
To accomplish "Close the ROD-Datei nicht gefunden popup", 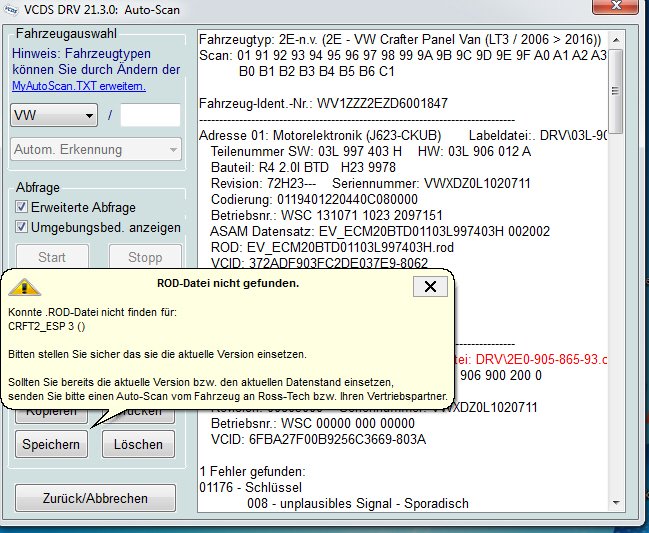I will (429, 286).
